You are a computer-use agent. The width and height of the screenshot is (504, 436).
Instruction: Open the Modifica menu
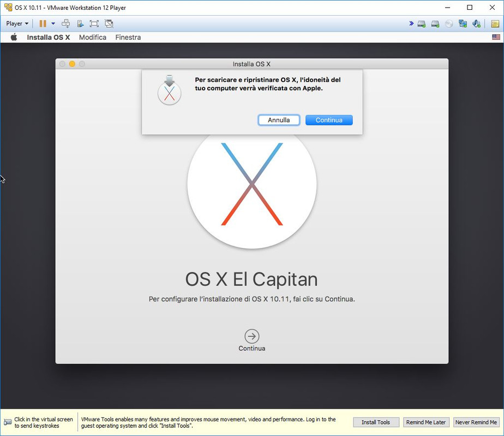[93, 37]
